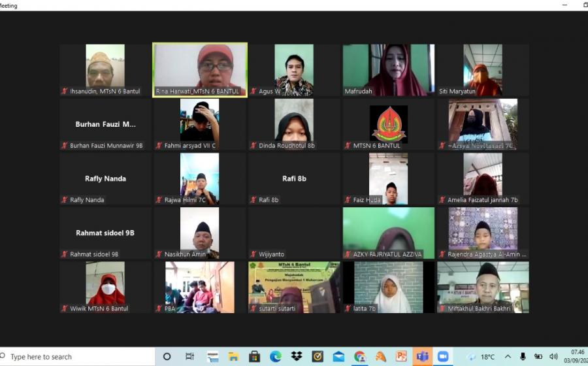Open Microsoft Edge browser icon
This screenshot has height=366, width=588.
(275, 356)
